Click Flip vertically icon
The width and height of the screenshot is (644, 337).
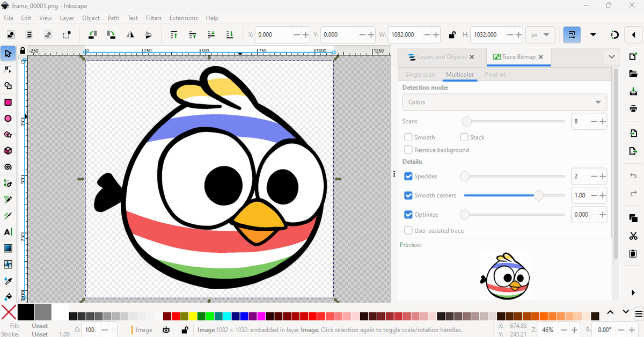pos(149,34)
